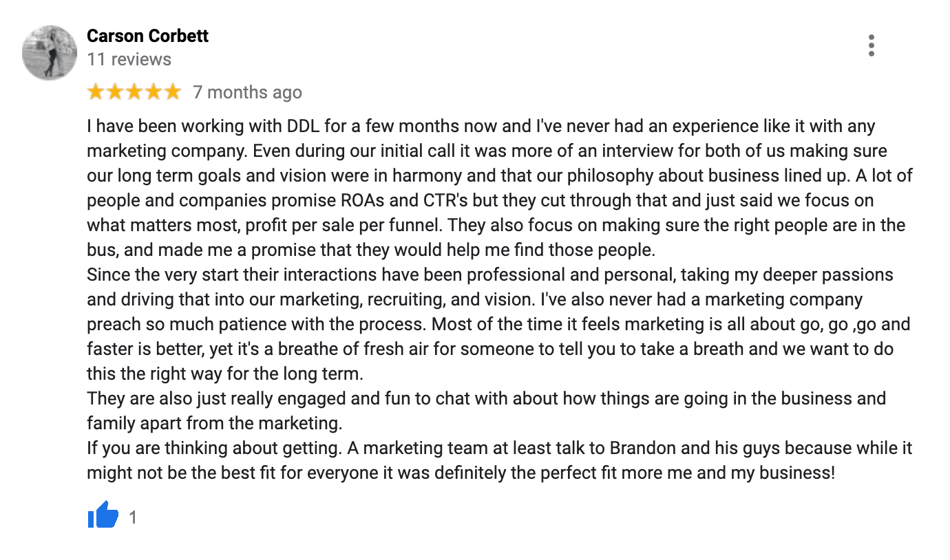The width and height of the screenshot is (950, 560).
Task: Open the three-dot review options menu
Action: [872, 45]
